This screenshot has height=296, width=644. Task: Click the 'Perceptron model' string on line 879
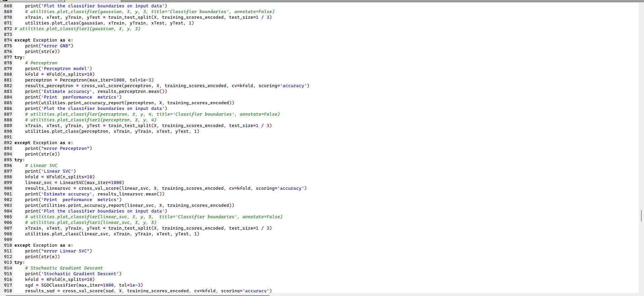point(65,69)
